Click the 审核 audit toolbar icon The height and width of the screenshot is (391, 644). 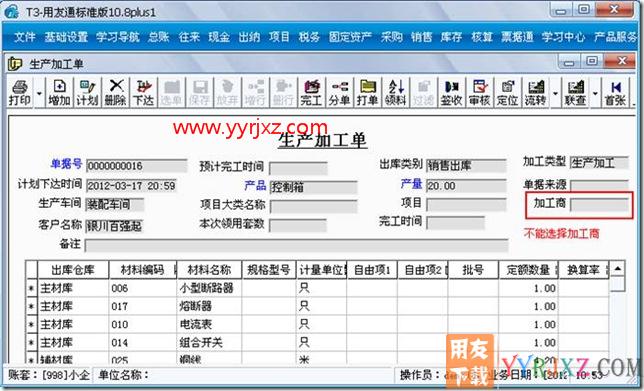(x=479, y=93)
